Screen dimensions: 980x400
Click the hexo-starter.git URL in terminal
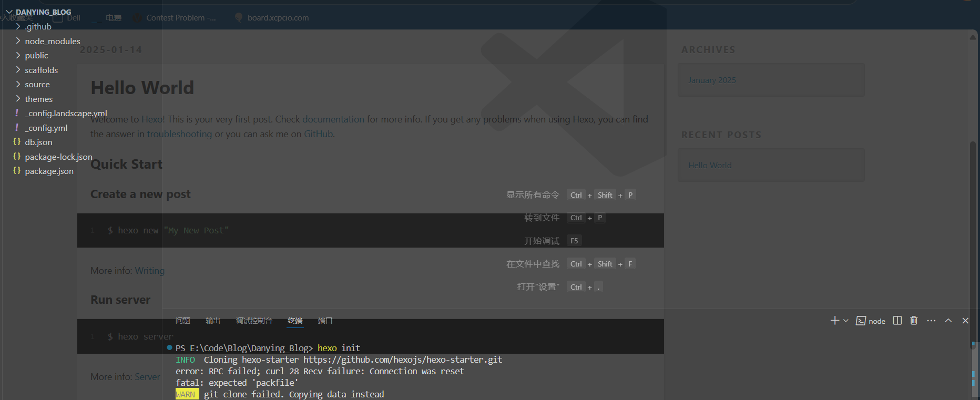point(403,360)
